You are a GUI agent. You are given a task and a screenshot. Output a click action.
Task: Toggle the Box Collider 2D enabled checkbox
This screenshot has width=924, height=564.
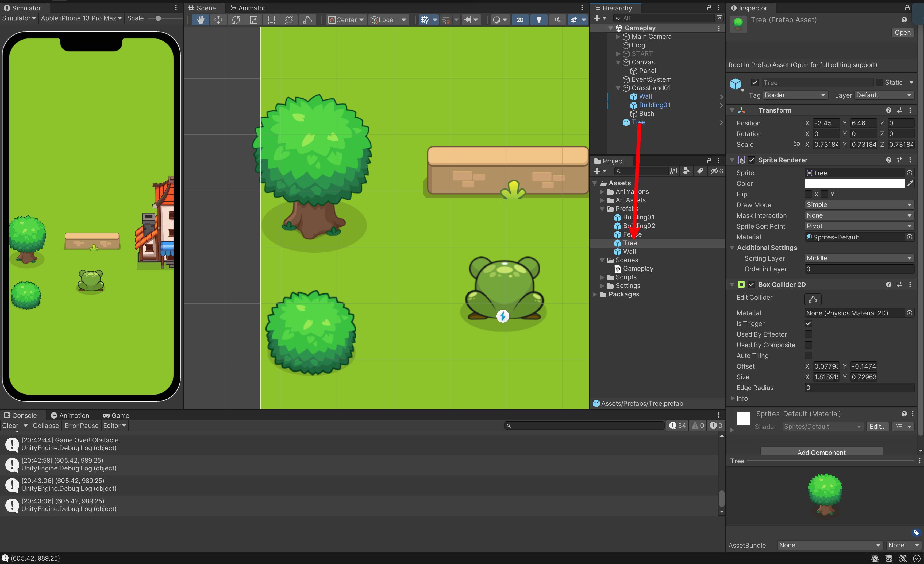752,285
